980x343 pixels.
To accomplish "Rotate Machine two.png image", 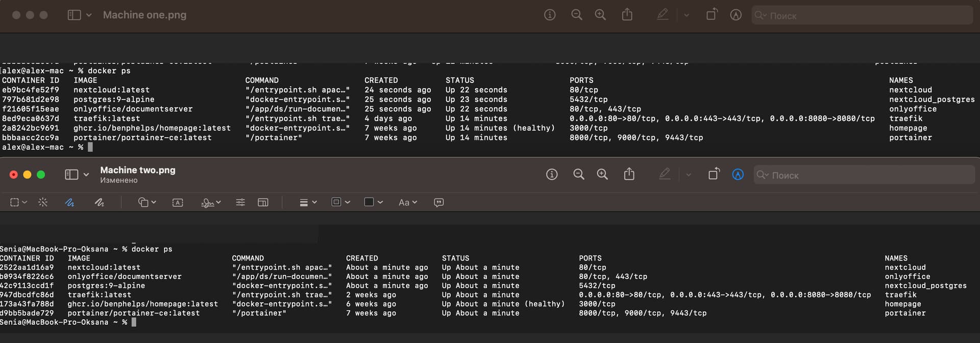I will (x=714, y=175).
